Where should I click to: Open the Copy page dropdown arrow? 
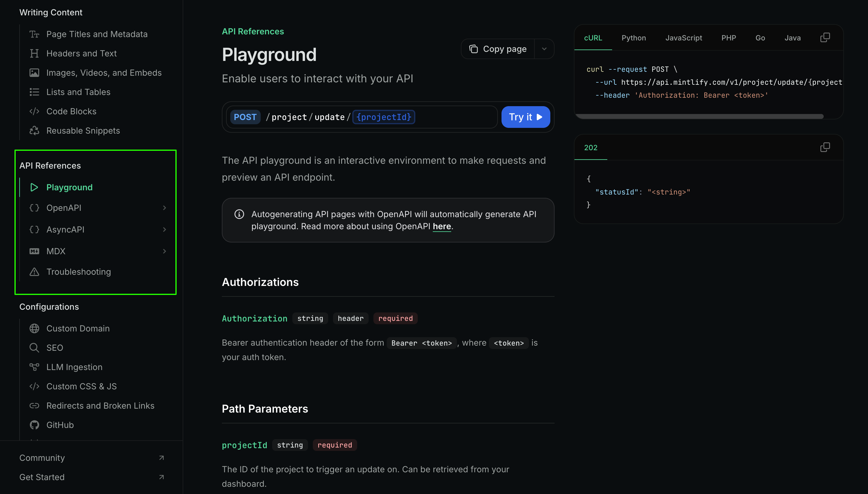tap(544, 49)
